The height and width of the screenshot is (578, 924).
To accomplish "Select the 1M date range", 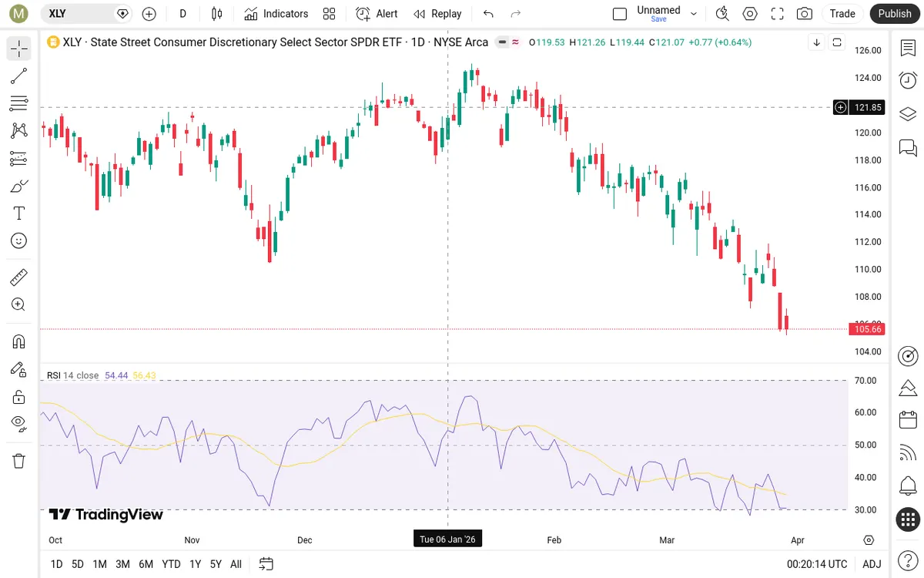I will point(99,564).
